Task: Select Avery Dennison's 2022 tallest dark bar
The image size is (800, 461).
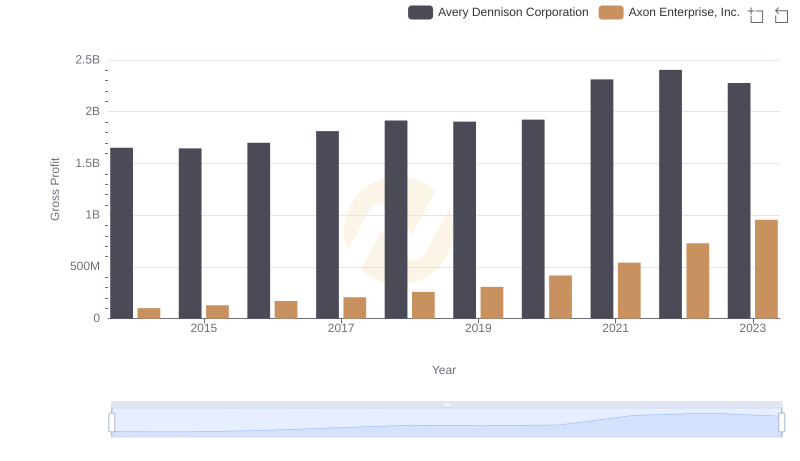Action: [x=670, y=194]
